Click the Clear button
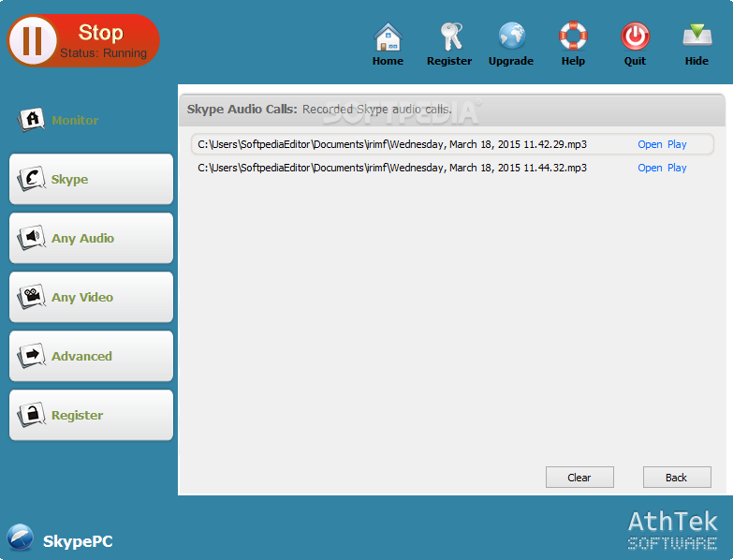Viewport: 733px width, 560px height. [x=579, y=478]
